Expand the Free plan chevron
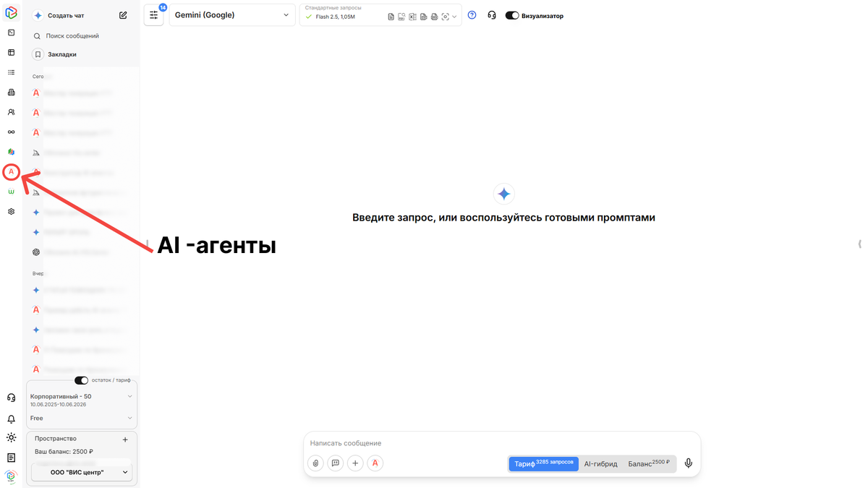This screenshot has height=488, width=868. [x=129, y=418]
